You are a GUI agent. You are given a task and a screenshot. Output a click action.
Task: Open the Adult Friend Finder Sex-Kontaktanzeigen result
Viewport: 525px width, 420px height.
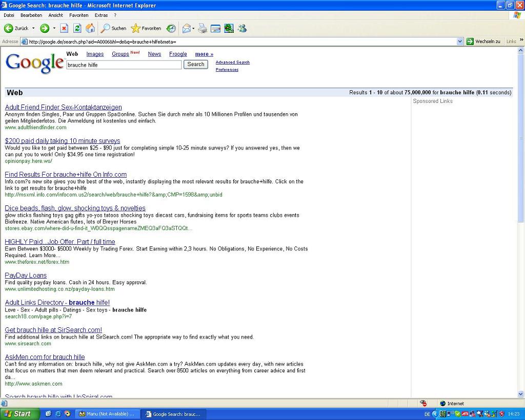click(63, 107)
